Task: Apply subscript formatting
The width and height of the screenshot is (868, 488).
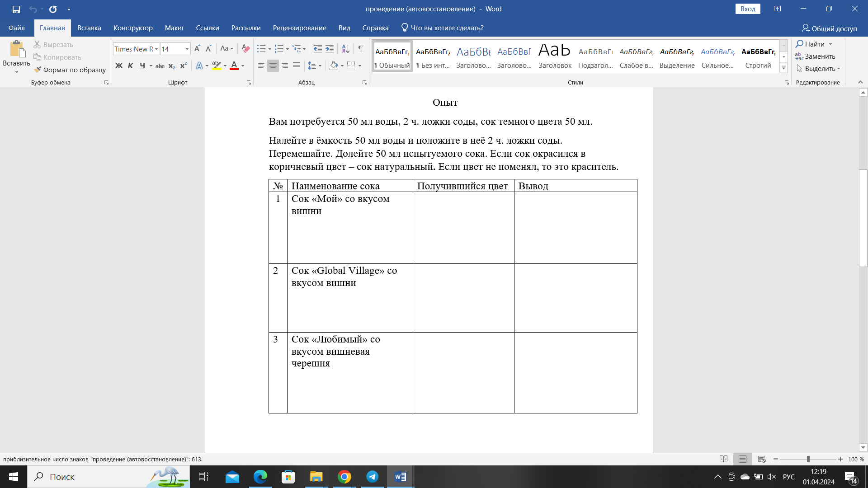Action: [x=172, y=66]
